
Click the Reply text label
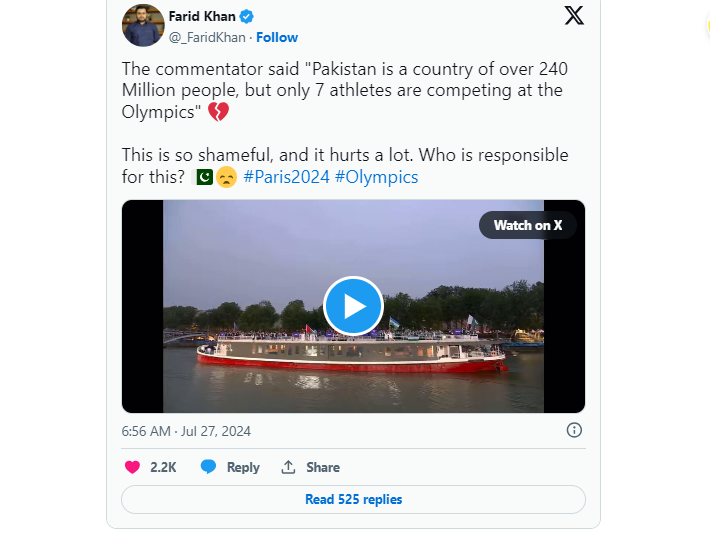(243, 467)
